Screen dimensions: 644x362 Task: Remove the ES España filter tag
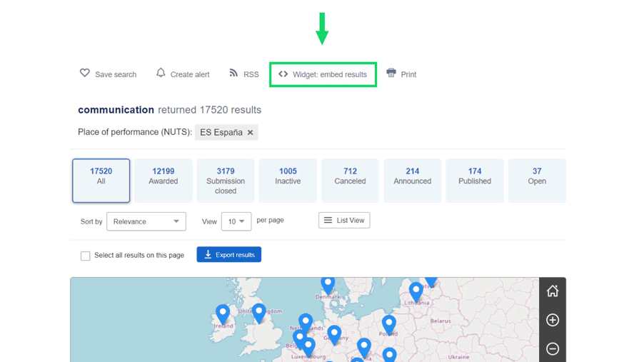click(251, 133)
